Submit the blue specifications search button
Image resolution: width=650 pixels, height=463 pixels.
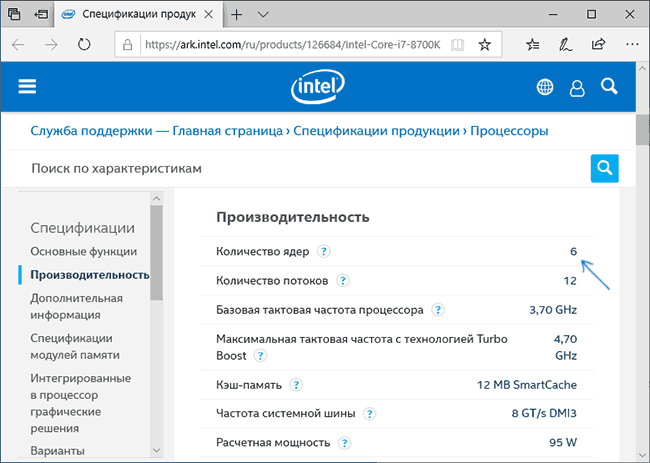tap(604, 168)
